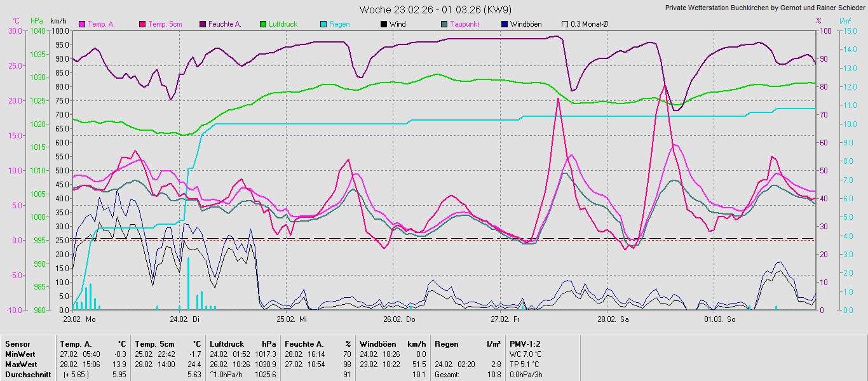868x381 pixels.
Task: Click the Sensor header in the table
Action: (x=17, y=344)
